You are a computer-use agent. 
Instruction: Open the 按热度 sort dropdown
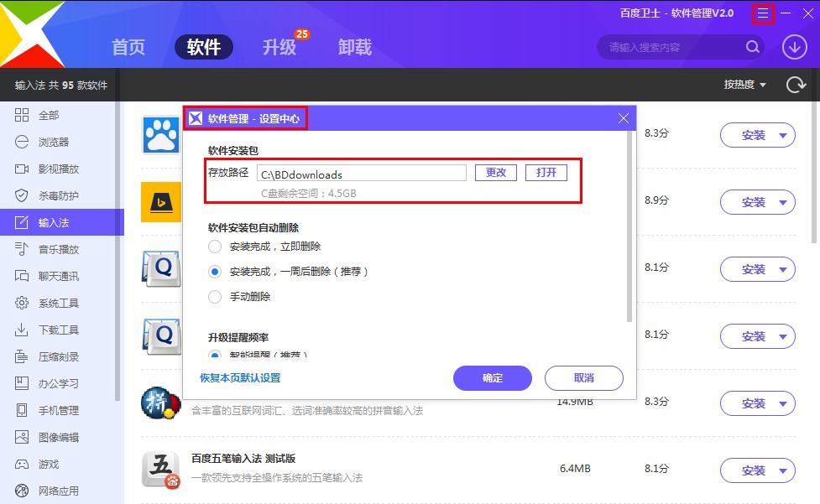(x=744, y=85)
